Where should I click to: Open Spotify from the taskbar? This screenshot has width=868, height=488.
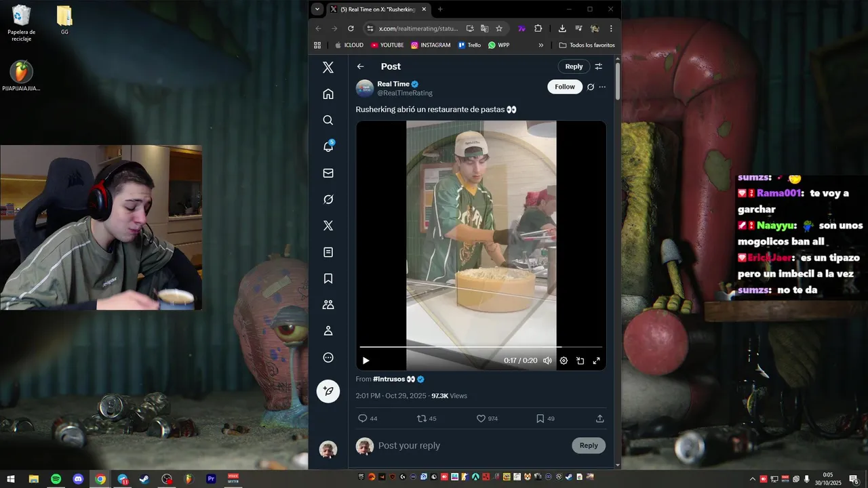pyautogui.click(x=56, y=479)
